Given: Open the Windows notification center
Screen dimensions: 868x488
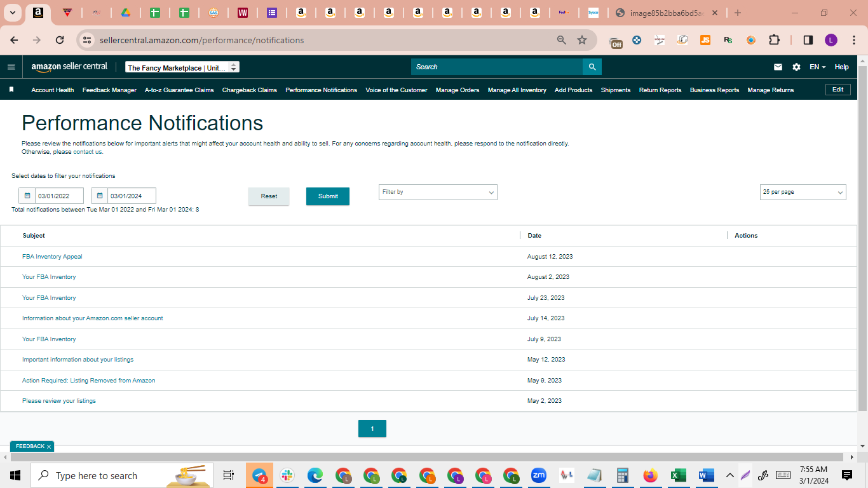Looking at the screenshot, I should (x=847, y=475).
